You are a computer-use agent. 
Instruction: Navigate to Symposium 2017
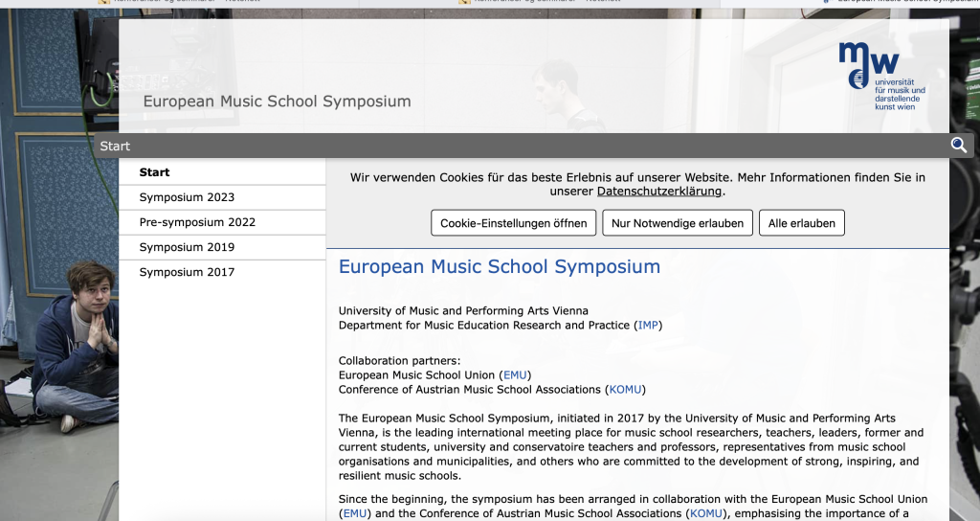click(x=187, y=272)
